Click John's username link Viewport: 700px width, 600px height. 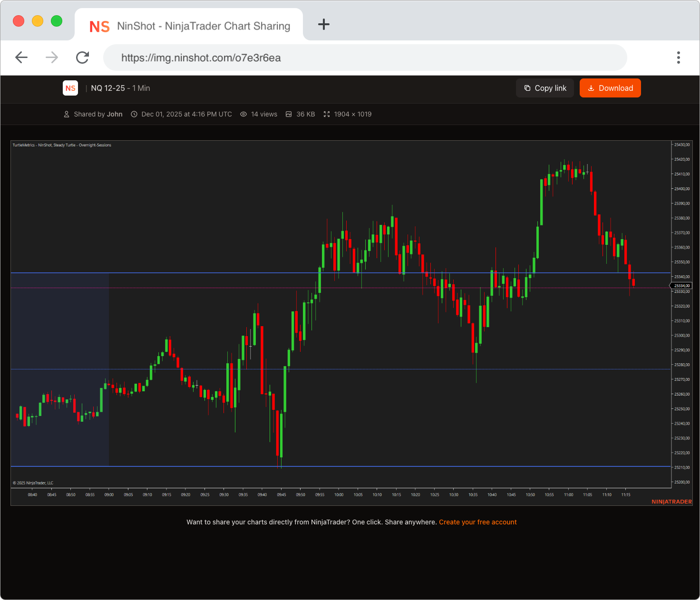point(115,114)
